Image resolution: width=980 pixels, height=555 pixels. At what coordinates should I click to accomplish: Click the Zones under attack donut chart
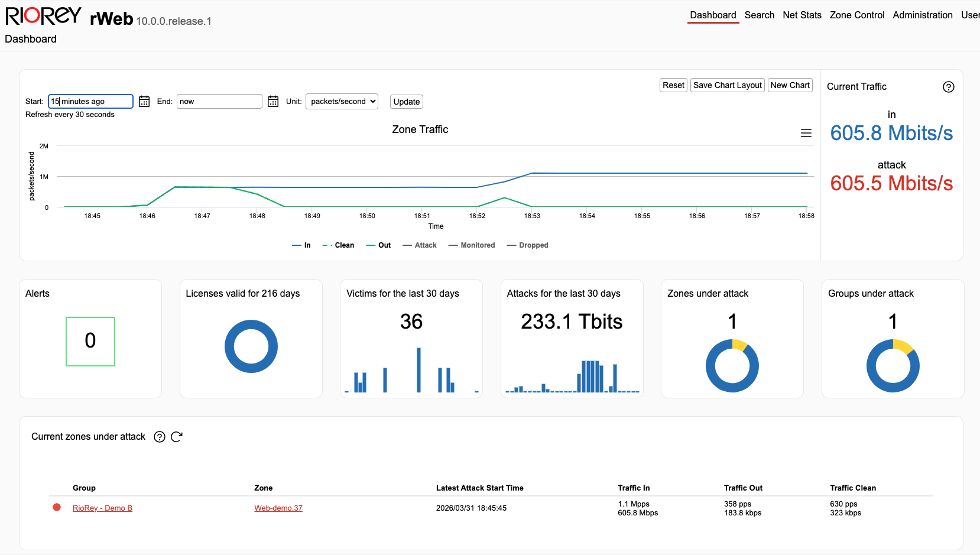point(732,366)
